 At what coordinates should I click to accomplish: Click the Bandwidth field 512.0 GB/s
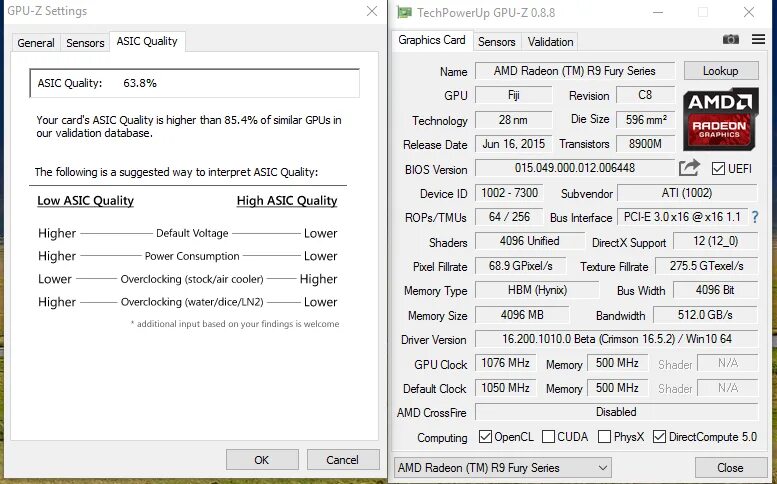point(705,315)
